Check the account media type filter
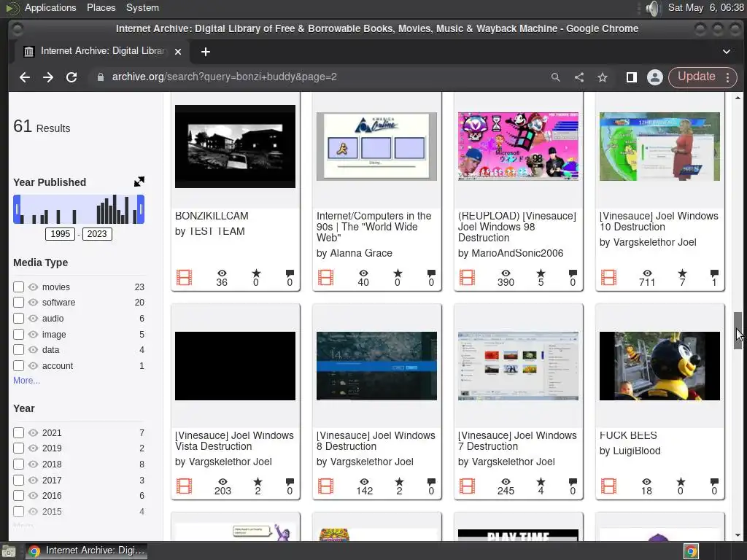 [x=18, y=366]
